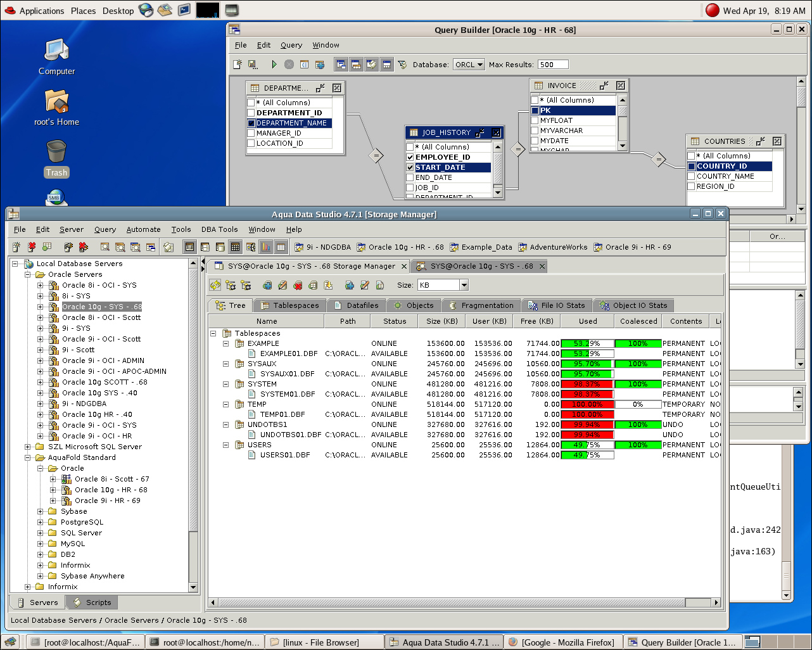Viewport: 812px width, 650px height.
Task: Click the Example_Data shortcut in toolbar
Action: (481, 247)
